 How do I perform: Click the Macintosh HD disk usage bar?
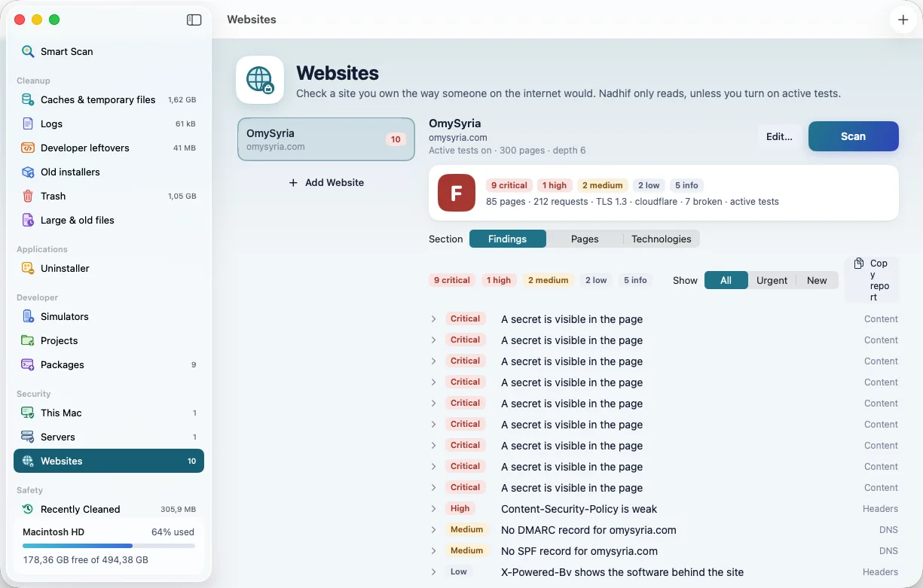tap(108, 546)
